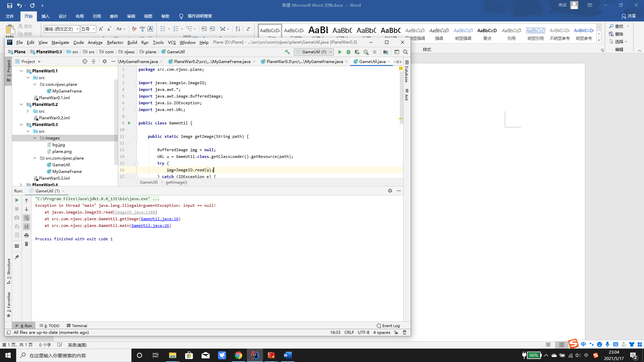Open Chrome from the taskbar

point(238,355)
